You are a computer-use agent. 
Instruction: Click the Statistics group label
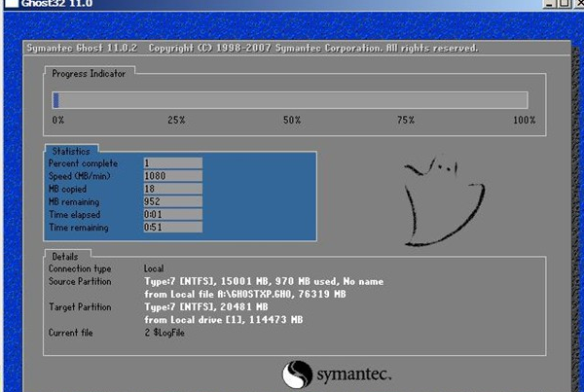[71, 151]
